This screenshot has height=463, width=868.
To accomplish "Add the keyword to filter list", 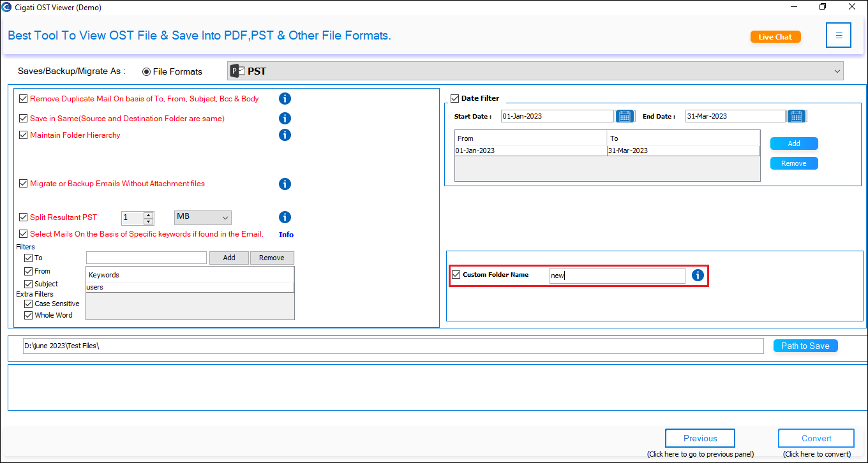I will (x=229, y=258).
